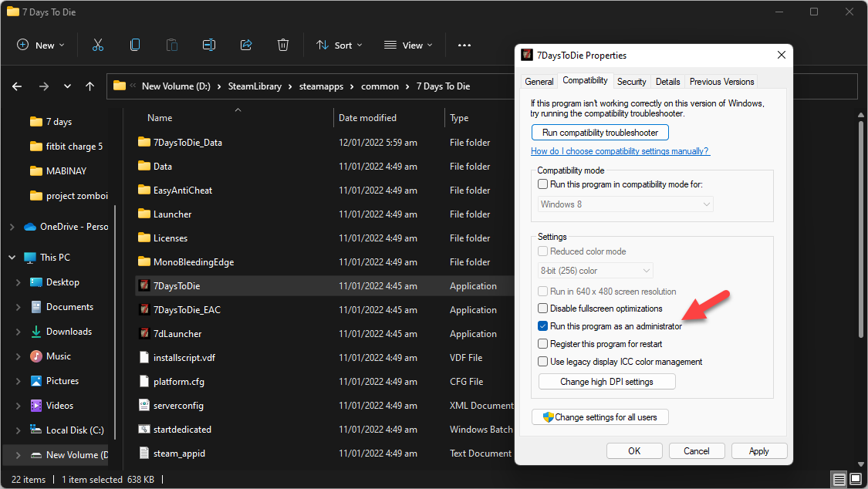Go up one folder level arrow
Viewport: 868px width, 489px height.
pyautogui.click(x=90, y=86)
